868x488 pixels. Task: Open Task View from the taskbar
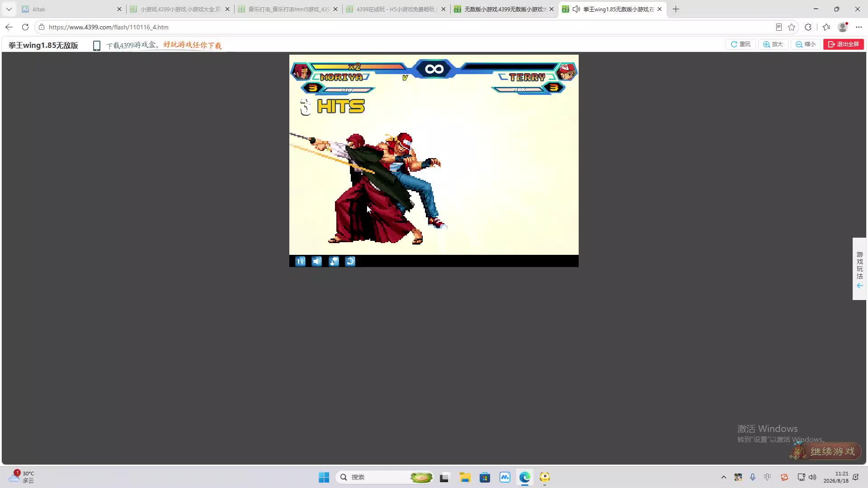click(x=444, y=477)
